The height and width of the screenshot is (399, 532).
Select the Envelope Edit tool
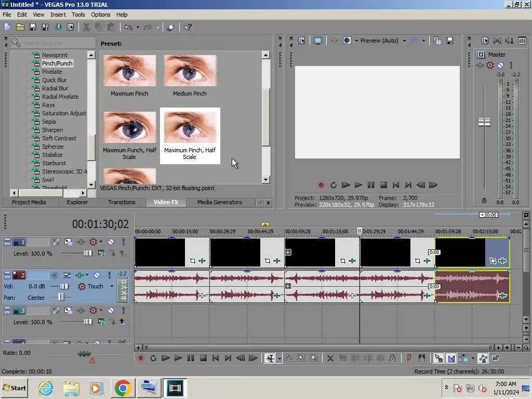(x=289, y=358)
